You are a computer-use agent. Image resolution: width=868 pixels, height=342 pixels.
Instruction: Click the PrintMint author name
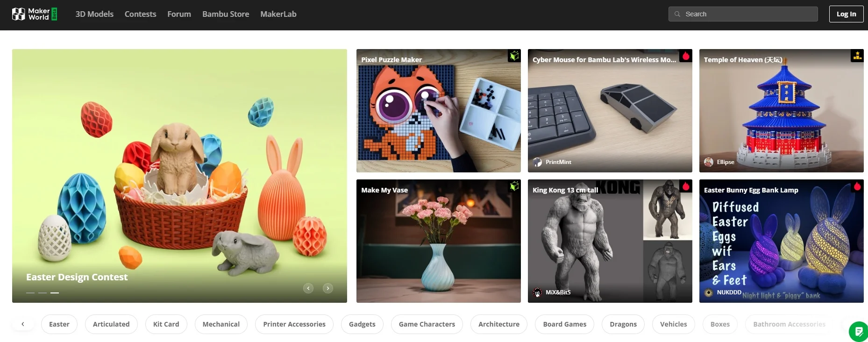558,162
